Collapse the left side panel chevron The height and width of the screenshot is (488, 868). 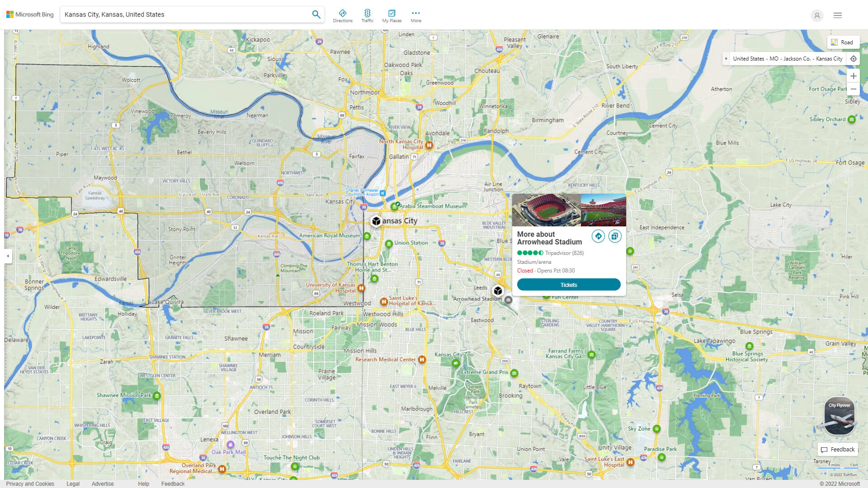point(7,256)
